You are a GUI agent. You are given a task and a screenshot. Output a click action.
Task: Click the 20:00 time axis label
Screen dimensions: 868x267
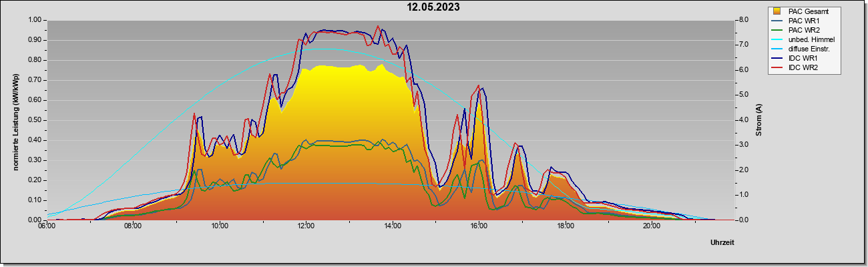pos(652,226)
